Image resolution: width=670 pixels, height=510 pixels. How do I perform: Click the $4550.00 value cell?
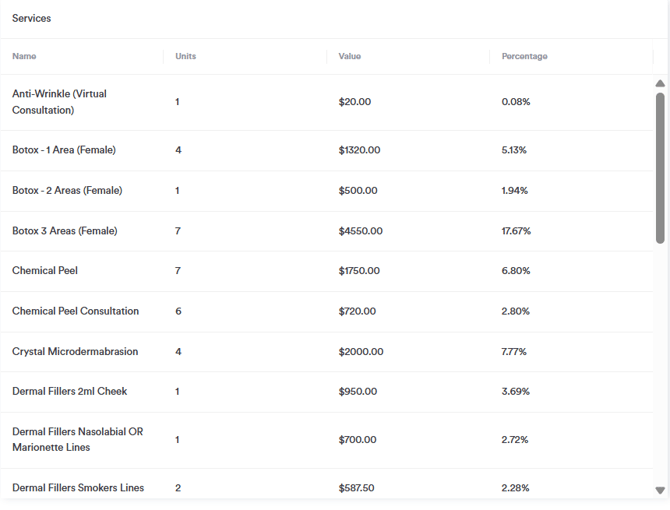click(360, 231)
